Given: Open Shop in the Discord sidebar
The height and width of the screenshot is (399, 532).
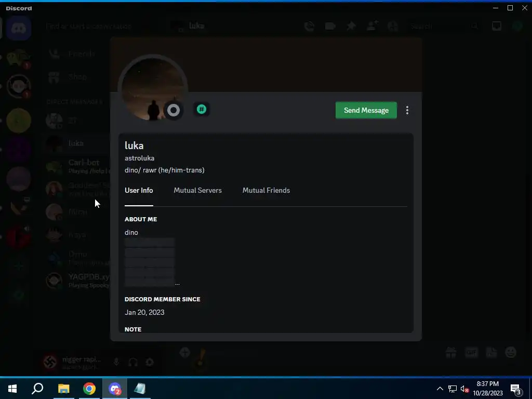Looking at the screenshot, I should [77, 77].
